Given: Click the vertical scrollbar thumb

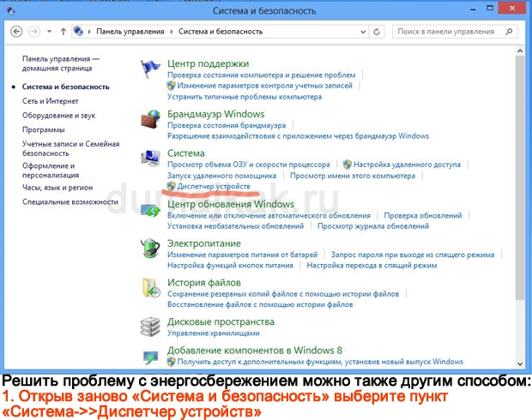Looking at the screenshot, I should 520,177.
